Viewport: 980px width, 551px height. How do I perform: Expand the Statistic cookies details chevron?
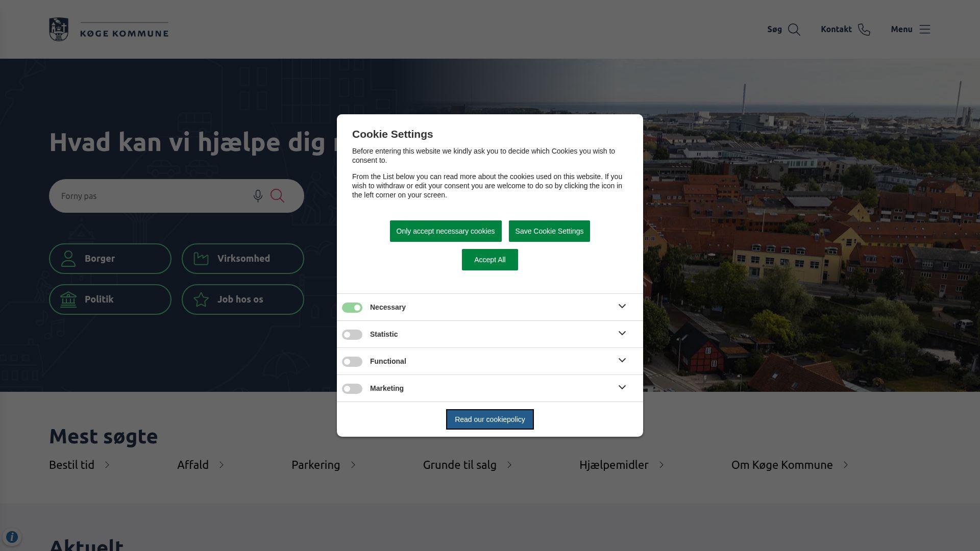point(622,334)
